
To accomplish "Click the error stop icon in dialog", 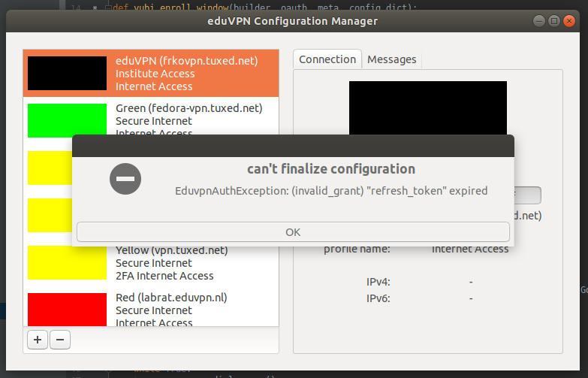I will click(125, 179).
